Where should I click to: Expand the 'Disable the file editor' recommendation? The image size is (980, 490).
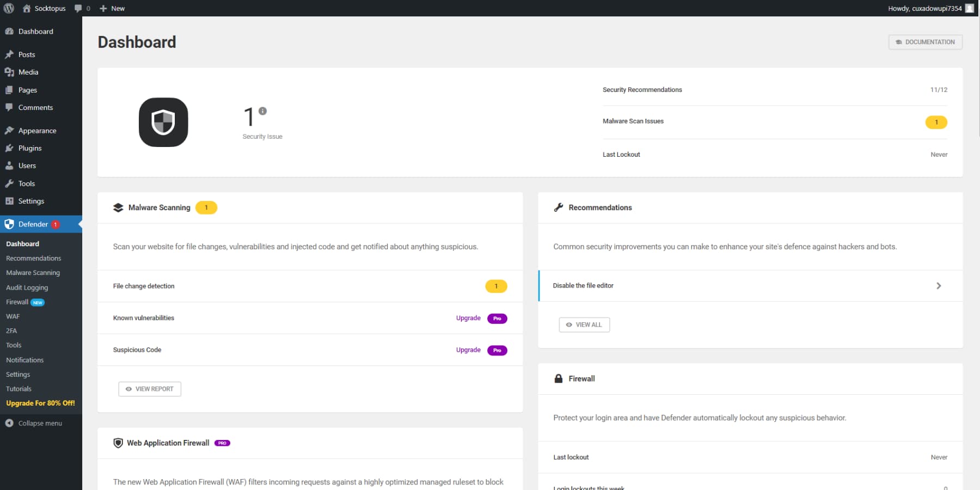click(x=939, y=285)
